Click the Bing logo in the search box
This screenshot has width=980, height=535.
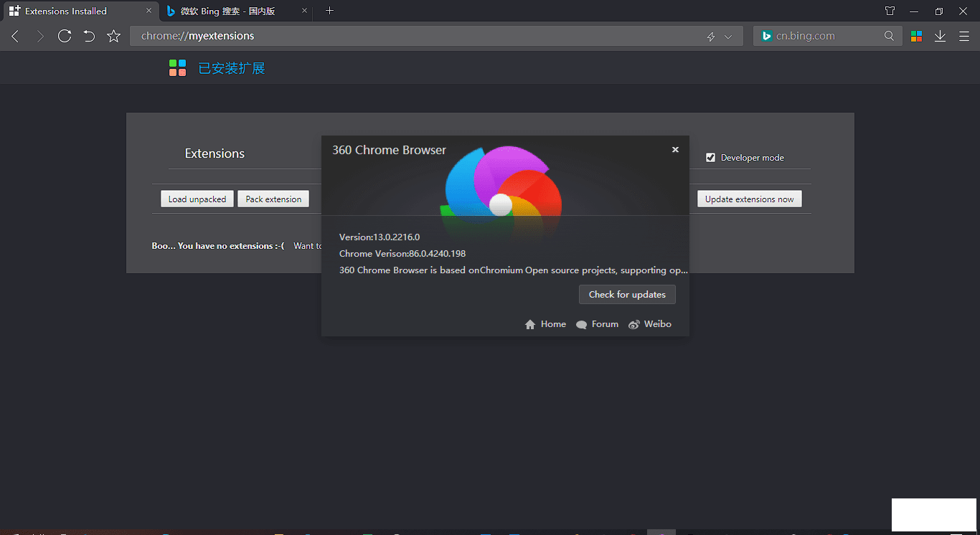point(766,36)
